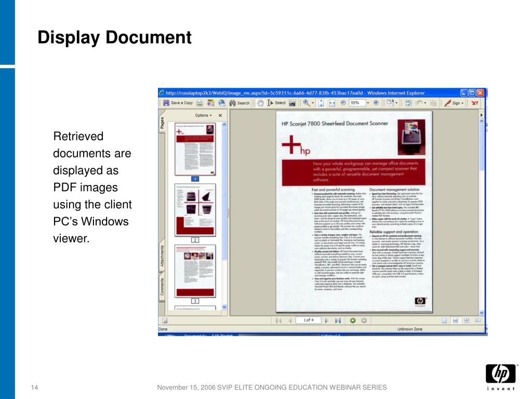532x399 pixels.
Task: Go to the previous page
Action: (x=290, y=320)
